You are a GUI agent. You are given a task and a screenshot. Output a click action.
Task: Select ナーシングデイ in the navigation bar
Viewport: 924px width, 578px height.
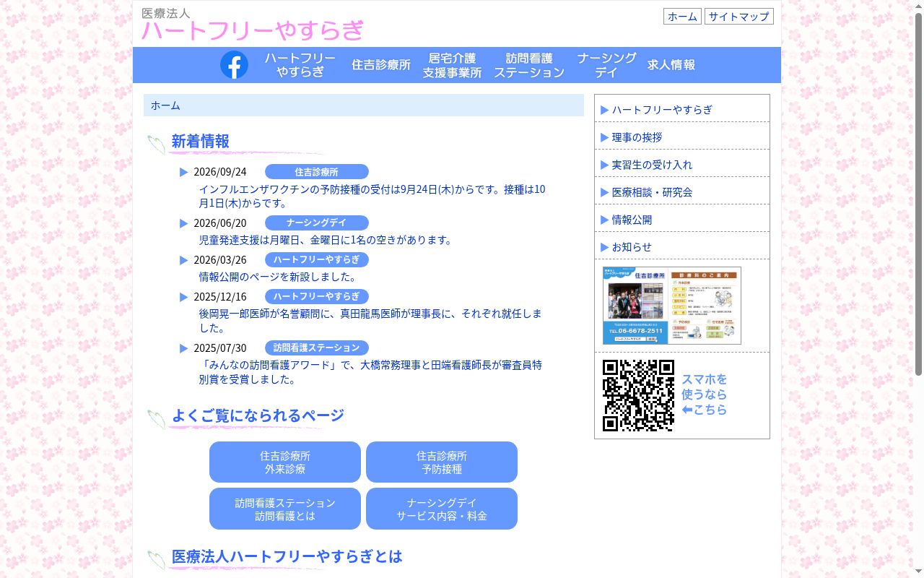pos(606,65)
